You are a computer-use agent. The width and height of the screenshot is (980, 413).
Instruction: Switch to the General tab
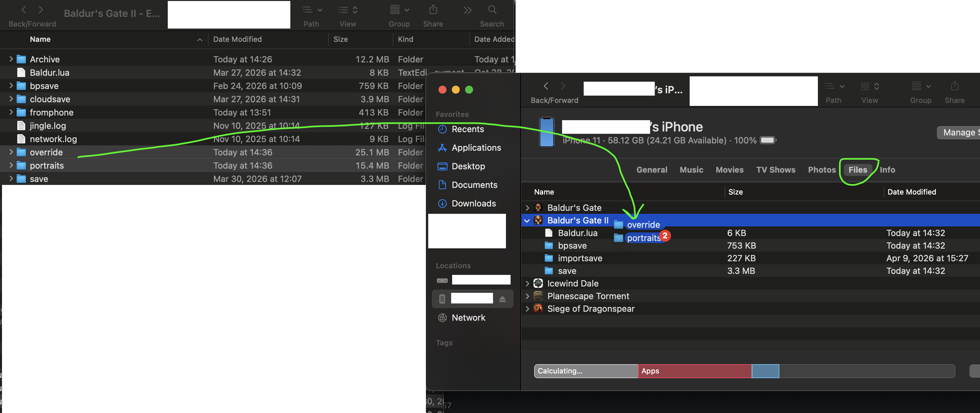652,170
